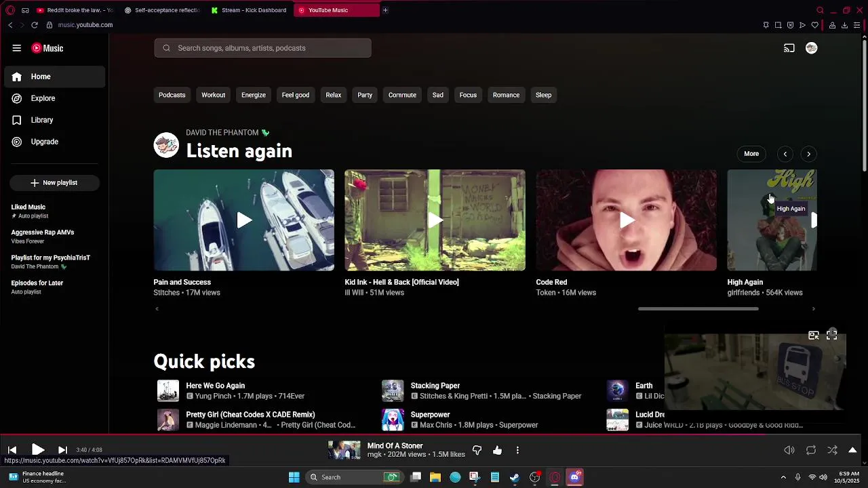Open Playlist for my PsychiaTrisT
Screen dimensions: 868x488
55,262
